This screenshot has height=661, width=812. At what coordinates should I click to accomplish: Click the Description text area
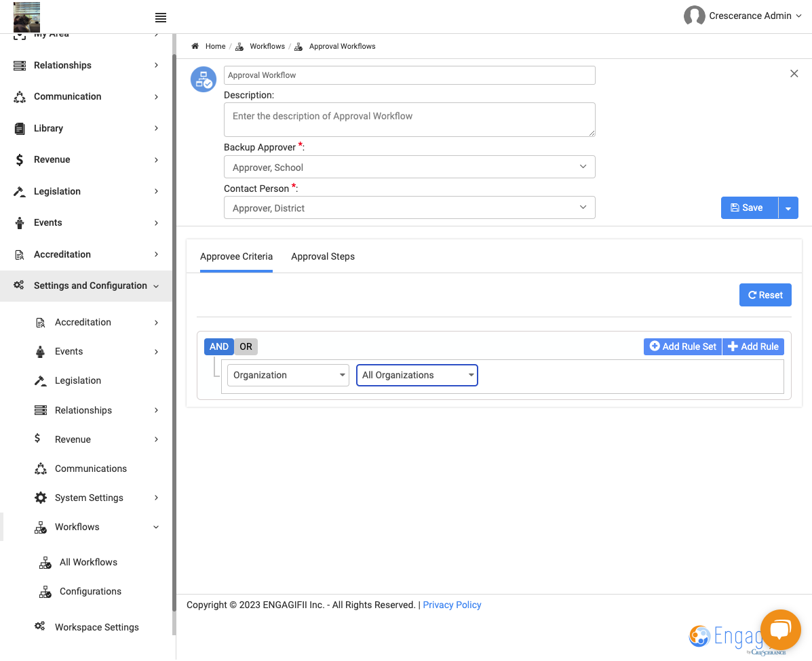coord(409,119)
